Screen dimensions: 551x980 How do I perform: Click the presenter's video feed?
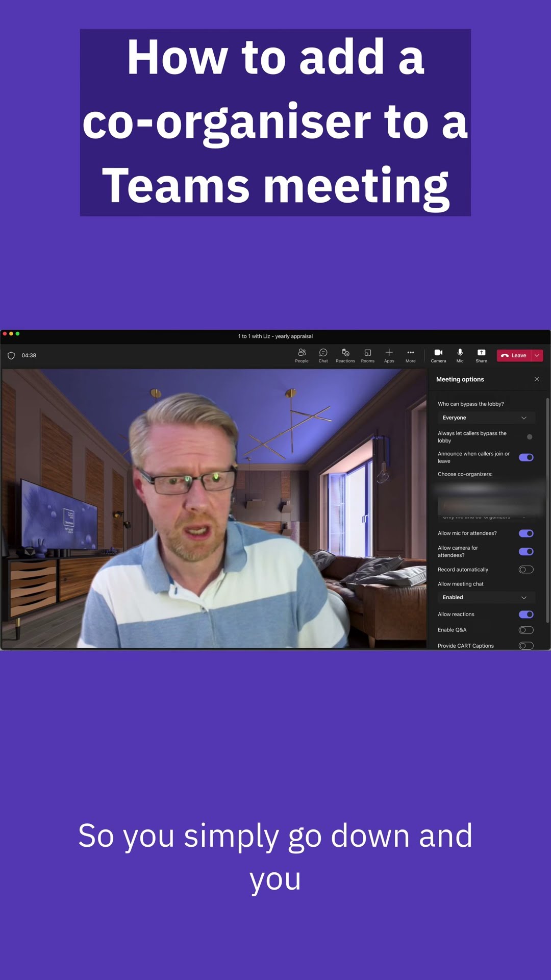(x=214, y=508)
